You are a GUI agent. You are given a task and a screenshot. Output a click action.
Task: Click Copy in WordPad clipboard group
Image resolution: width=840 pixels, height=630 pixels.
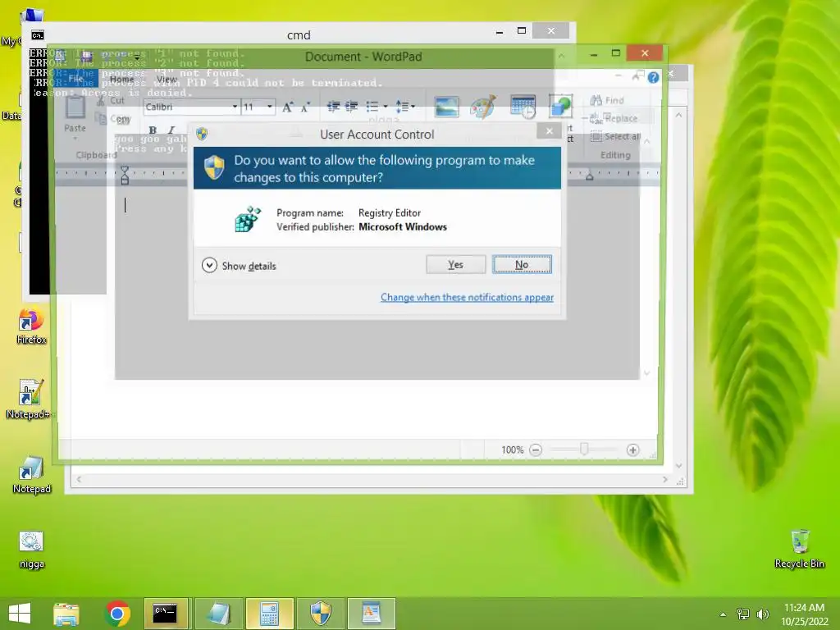[113, 119]
